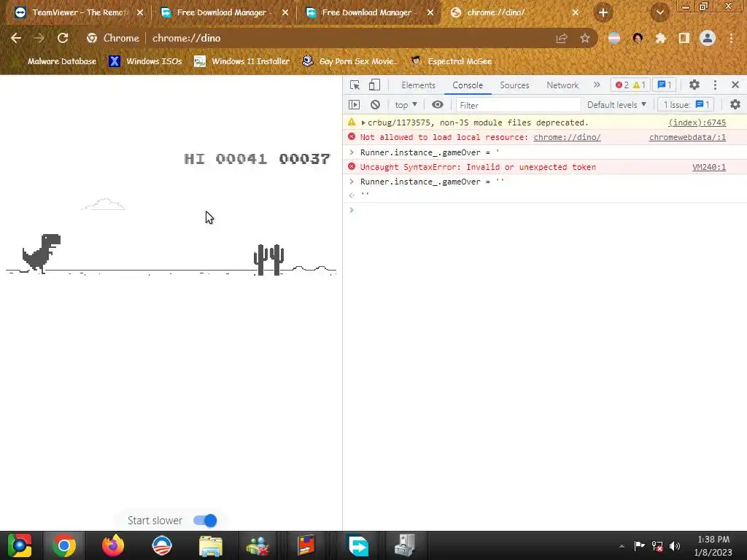Screen dimensions: 747x560
Task: Show hidden system tray icons arrow
Action: 622,546
